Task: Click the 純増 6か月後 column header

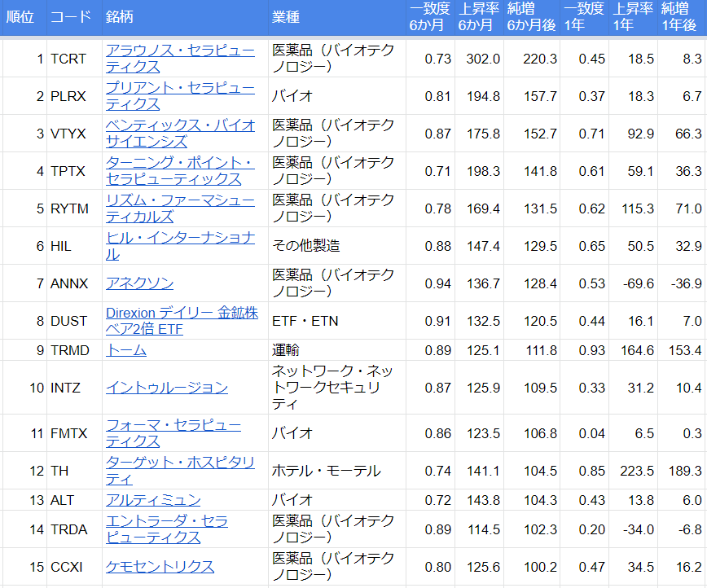Action: tap(531, 16)
